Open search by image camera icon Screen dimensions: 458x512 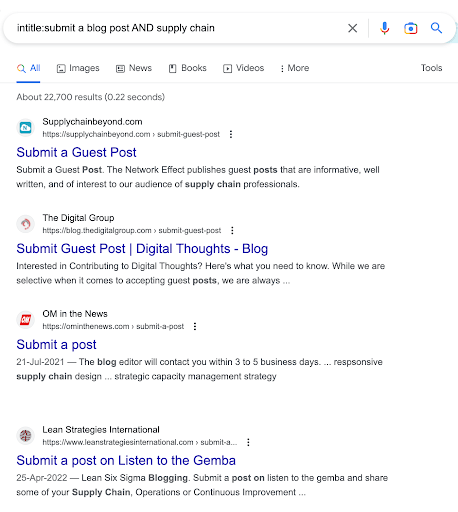click(410, 28)
